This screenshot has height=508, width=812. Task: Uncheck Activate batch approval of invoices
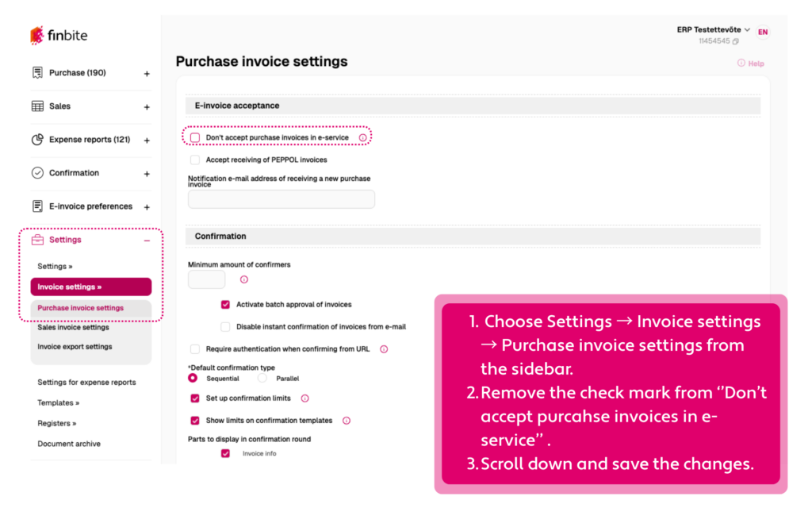tap(225, 304)
